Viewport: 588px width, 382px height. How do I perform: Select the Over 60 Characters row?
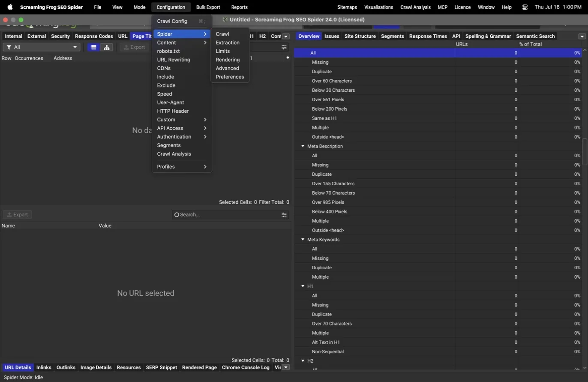[438, 81]
